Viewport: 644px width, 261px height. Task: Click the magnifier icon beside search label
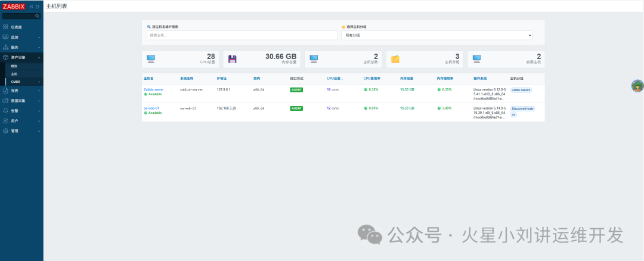tap(148, 27)
